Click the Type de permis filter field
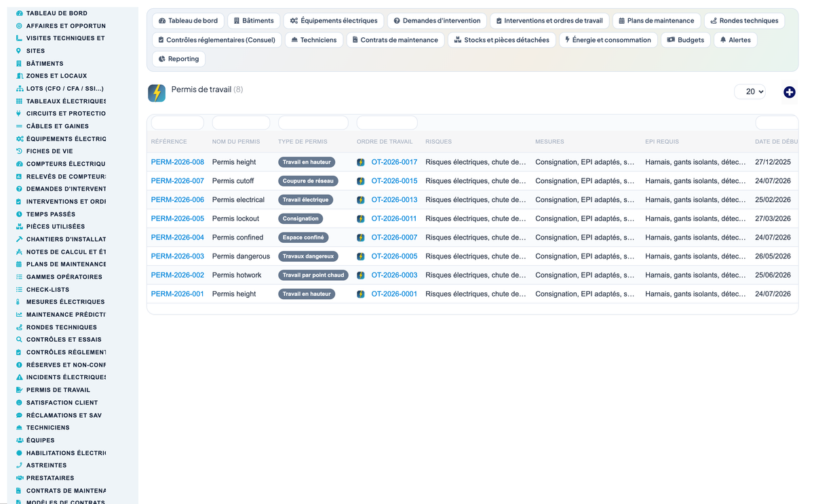Screen dimensions: 814x504 click(313, 123)
